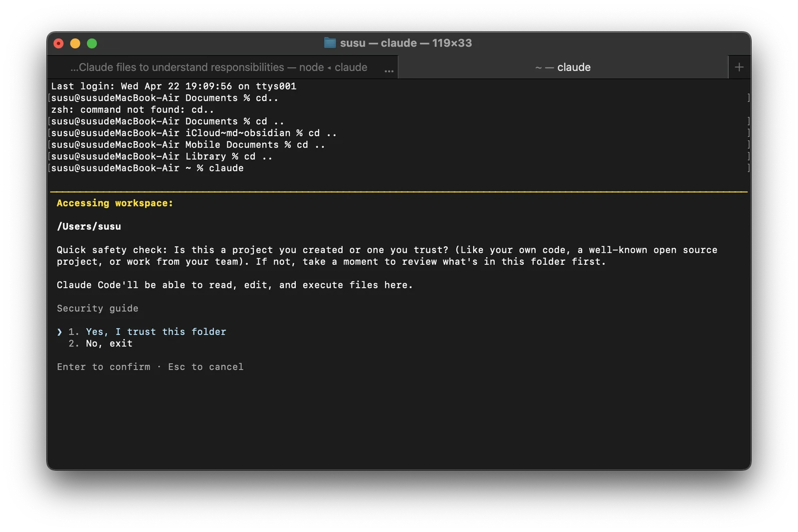The width and height of the screenshot is (798, 532).
Task: Click the ellipsis indicator on the first tab
Action: click(389, 71)
